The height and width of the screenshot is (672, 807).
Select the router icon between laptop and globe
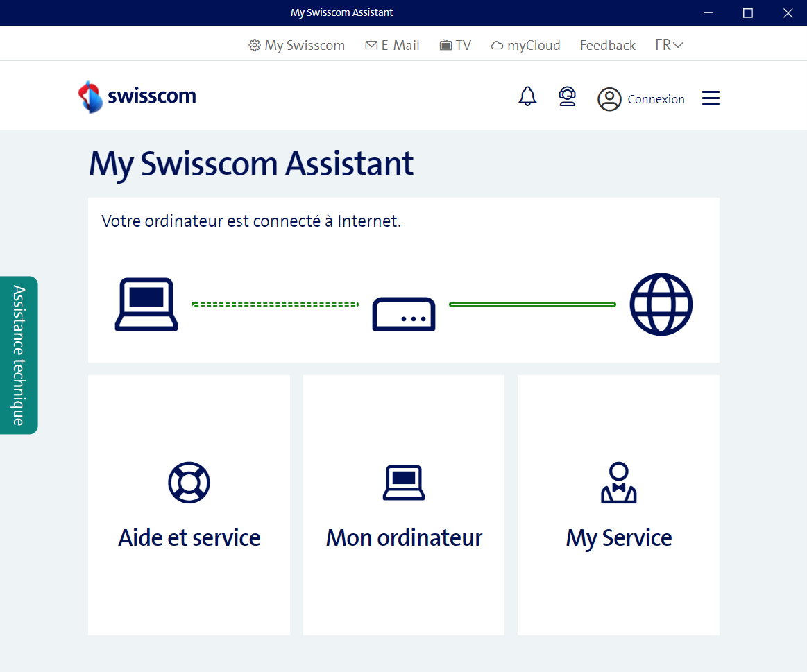tap(403, 313)
